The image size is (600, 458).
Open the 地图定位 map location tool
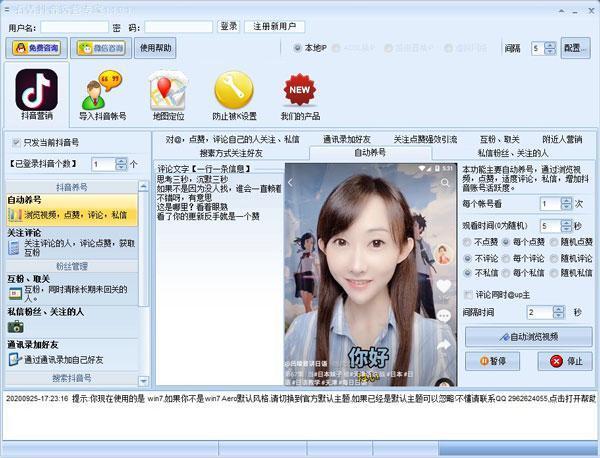(x=168, y=96)
